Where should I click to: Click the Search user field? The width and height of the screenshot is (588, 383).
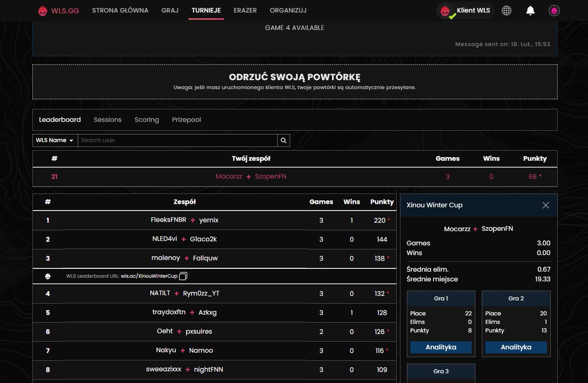pyautogui.click(x=177, y=140)
